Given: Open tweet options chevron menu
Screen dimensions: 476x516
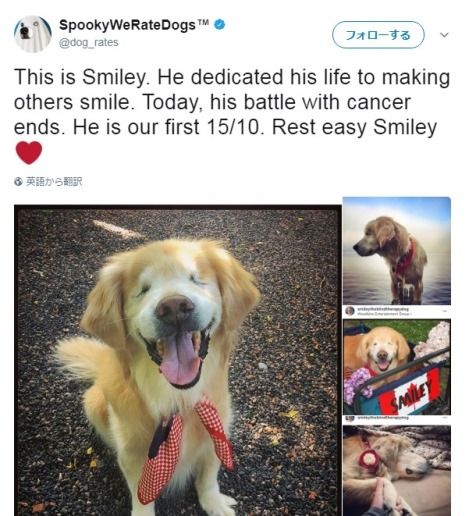Looking at the screenshot, I should [x=444, y=35].
